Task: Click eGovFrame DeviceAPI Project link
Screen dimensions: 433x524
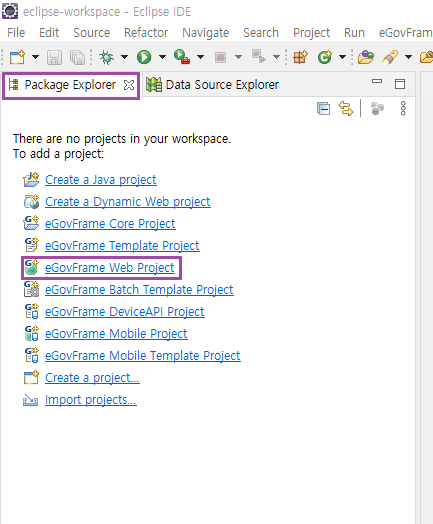Action: click(x=125, y=312)
